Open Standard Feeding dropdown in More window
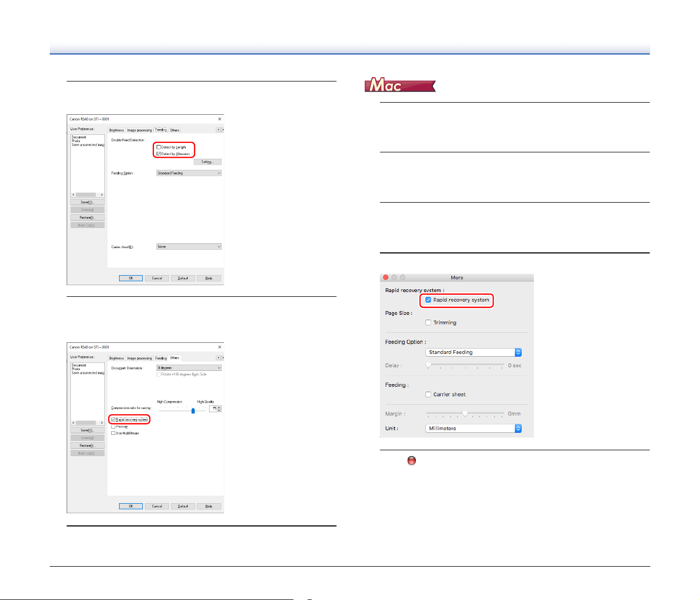The image size is (700, 600). 474,352
